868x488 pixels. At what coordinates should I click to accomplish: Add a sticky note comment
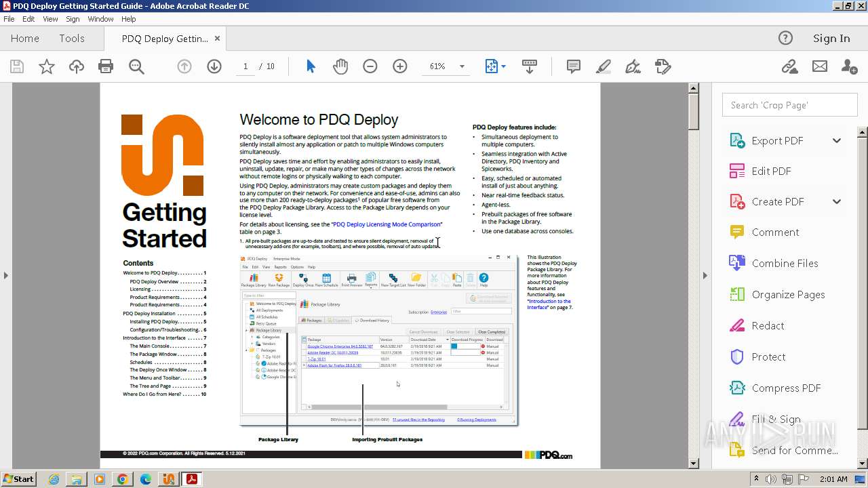coord(573,66)
